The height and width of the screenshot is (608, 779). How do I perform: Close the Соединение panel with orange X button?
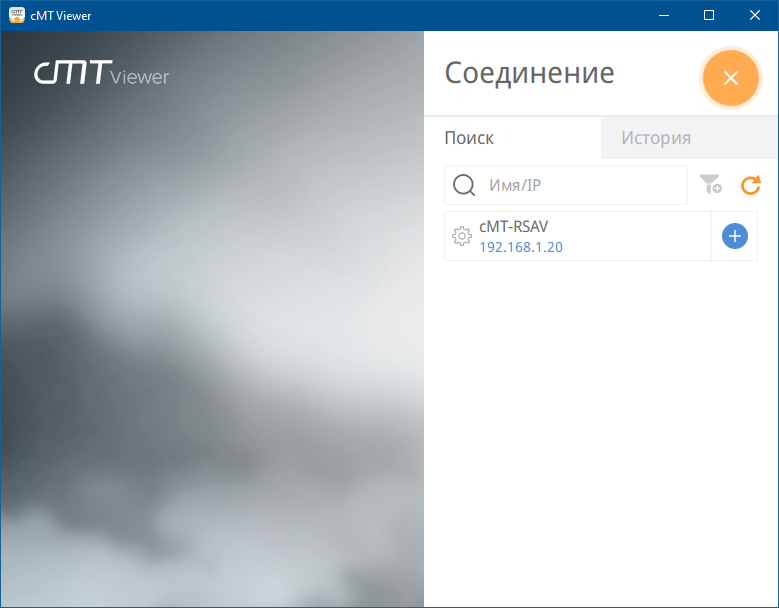point(730,77)
